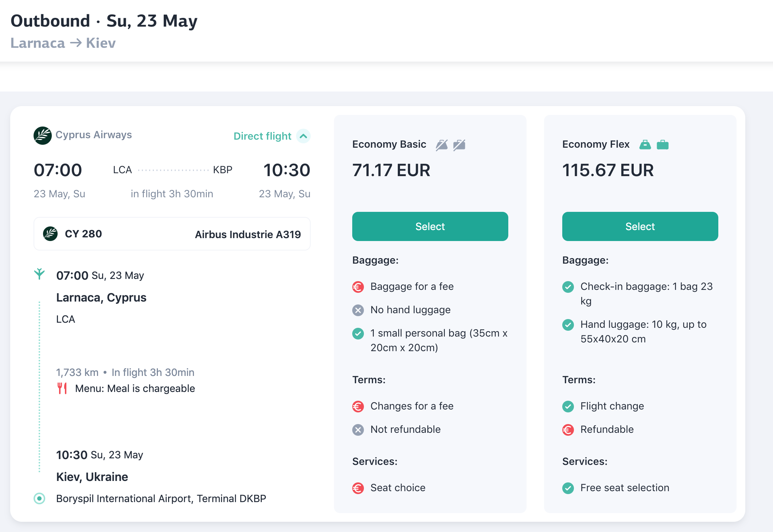Click the fork and knife meal icon

click(x=62, y=388)
